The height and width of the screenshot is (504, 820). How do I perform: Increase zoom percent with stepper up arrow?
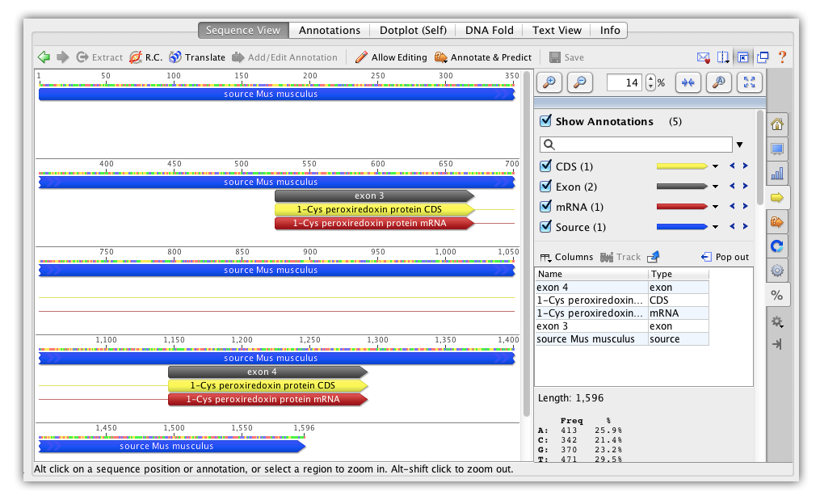click(650, 78)
